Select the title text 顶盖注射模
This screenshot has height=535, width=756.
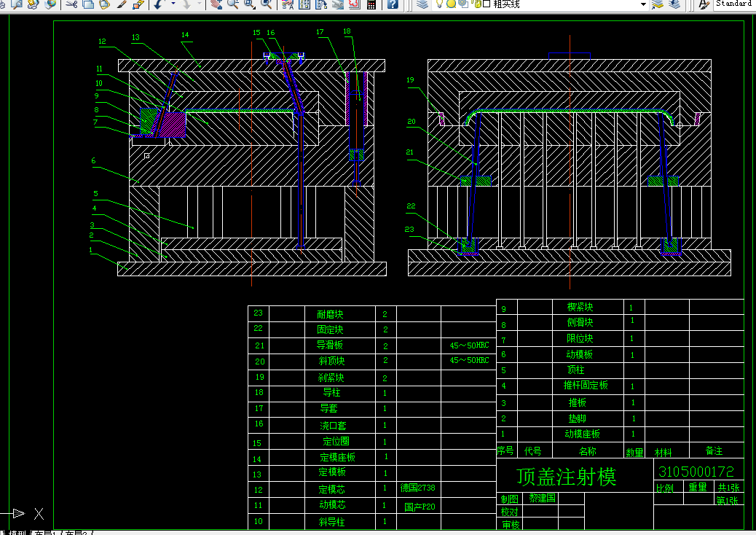567,477
